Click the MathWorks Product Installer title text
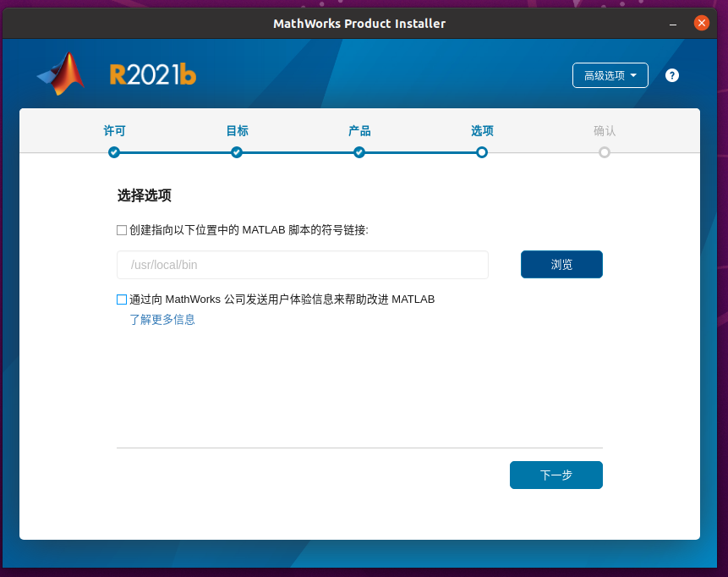 359,24
